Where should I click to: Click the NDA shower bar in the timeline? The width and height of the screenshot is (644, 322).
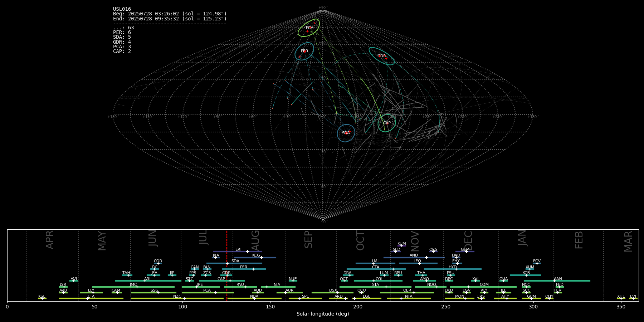(x=254, y=298)
